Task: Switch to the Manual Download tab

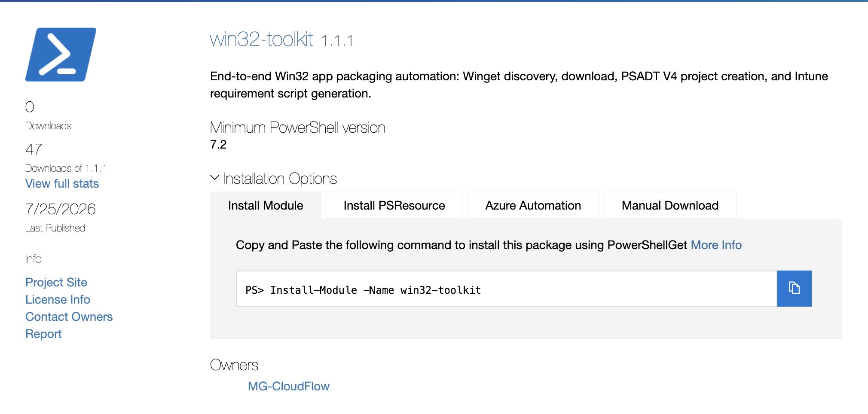Action: point(670,205)
